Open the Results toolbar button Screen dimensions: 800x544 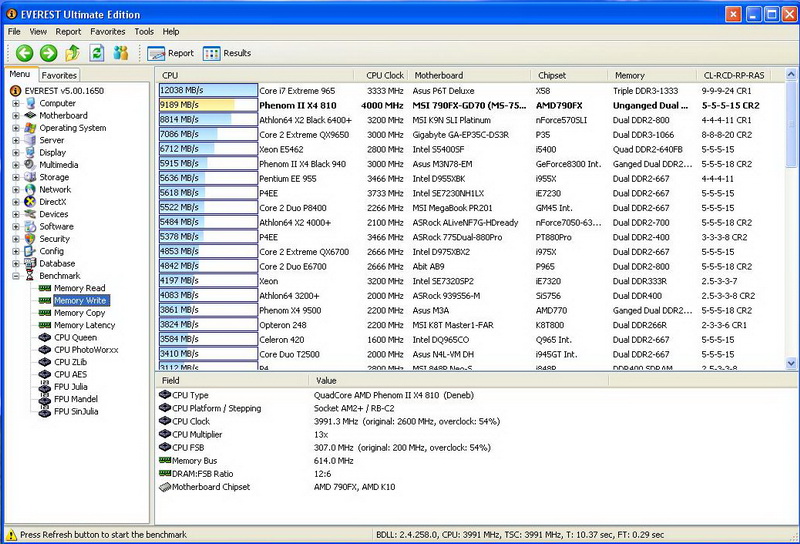coord(227,53)
